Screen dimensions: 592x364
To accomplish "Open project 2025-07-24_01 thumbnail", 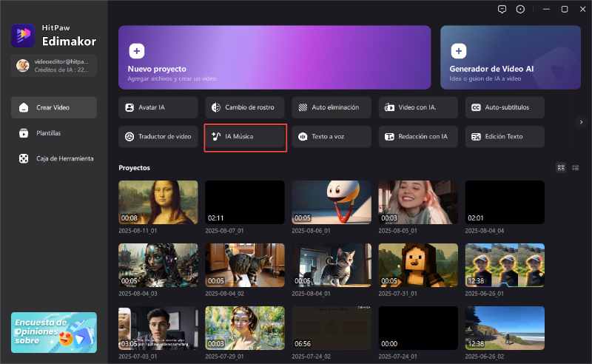I will pos(418,328).
